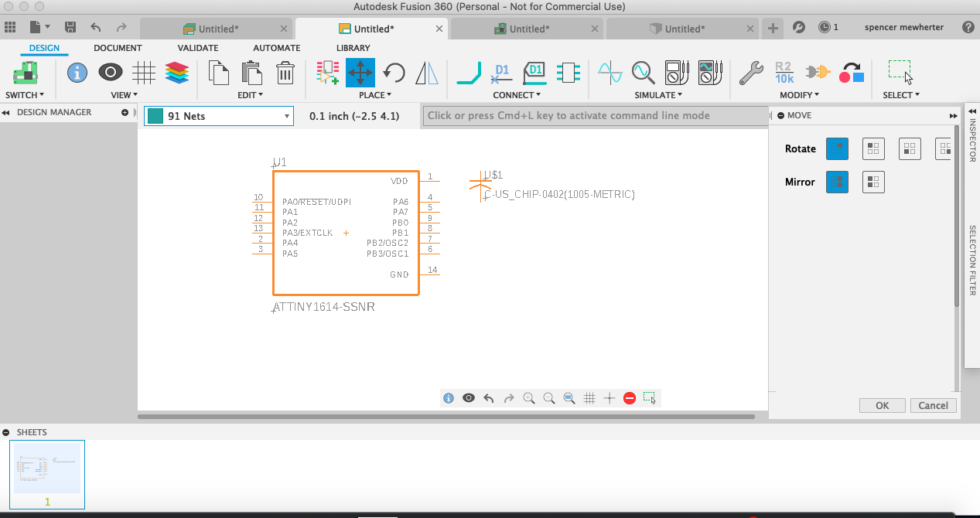Expand the VIEW dropdown menu
This screenshot has height=518, width=980.
coord(125,95)
